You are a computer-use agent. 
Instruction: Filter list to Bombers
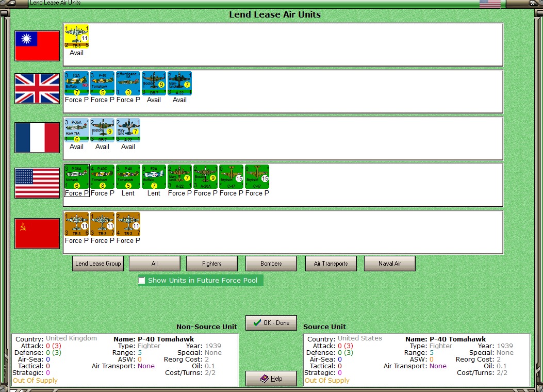pyautogui.click(x=271, y=264)
